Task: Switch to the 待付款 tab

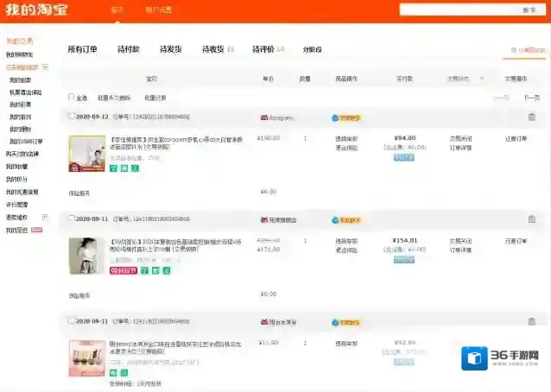Action: click(x=129, y=49)
